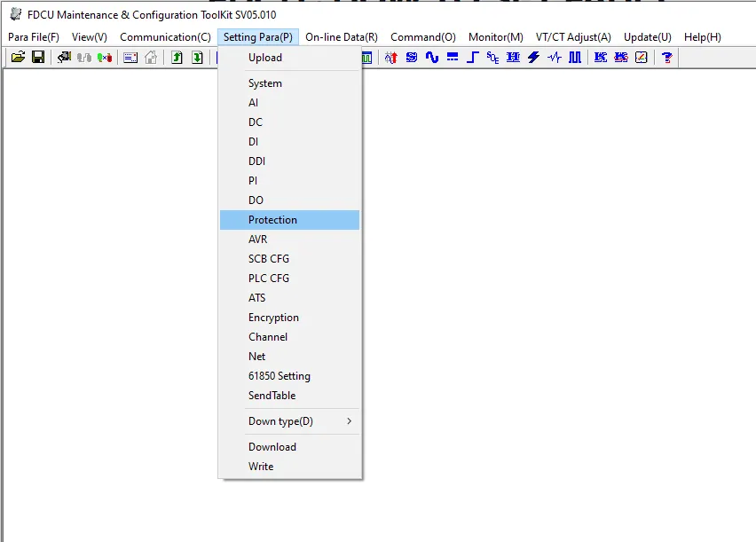Open the Monitor(M) menu

tap(496, 37)
